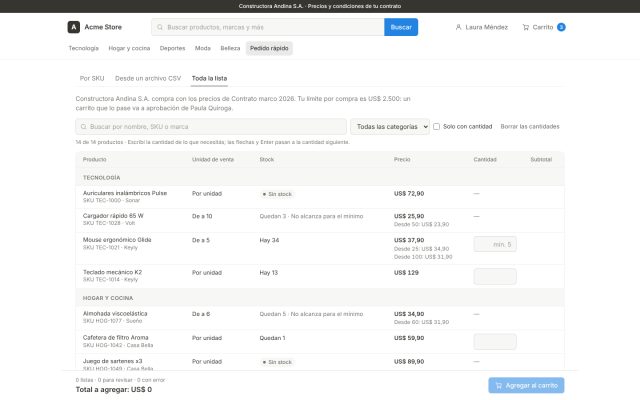Open Laura Méndez account link

pyautogui.click(x=482, y=27)
